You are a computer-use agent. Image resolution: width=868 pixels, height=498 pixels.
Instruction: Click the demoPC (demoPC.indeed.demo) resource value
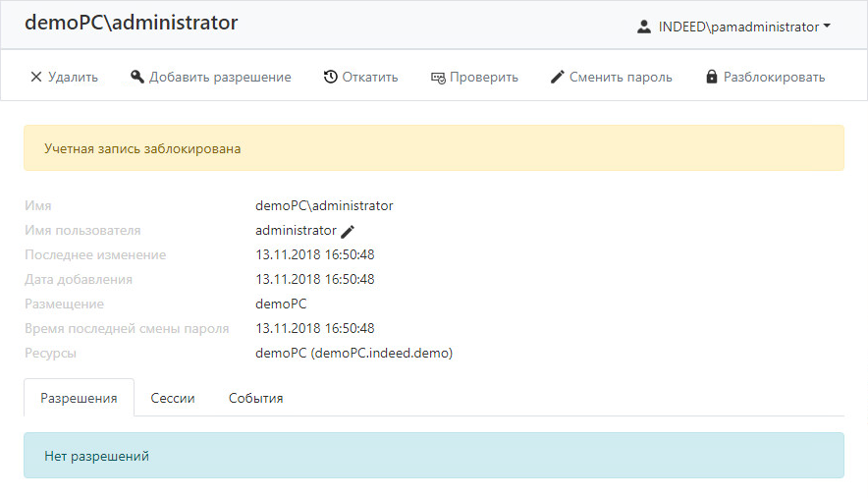pos(353,353)
